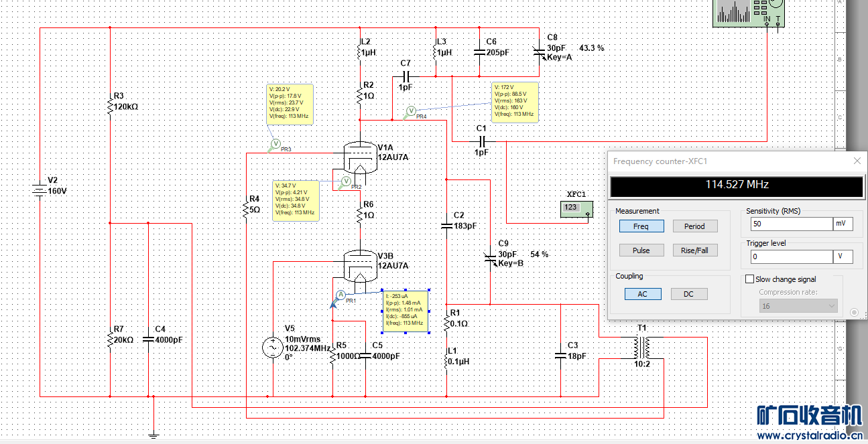Screen dimensions: 868x444
Task: Select resistor R2 1Ω symbol
Action: [360, 95]
